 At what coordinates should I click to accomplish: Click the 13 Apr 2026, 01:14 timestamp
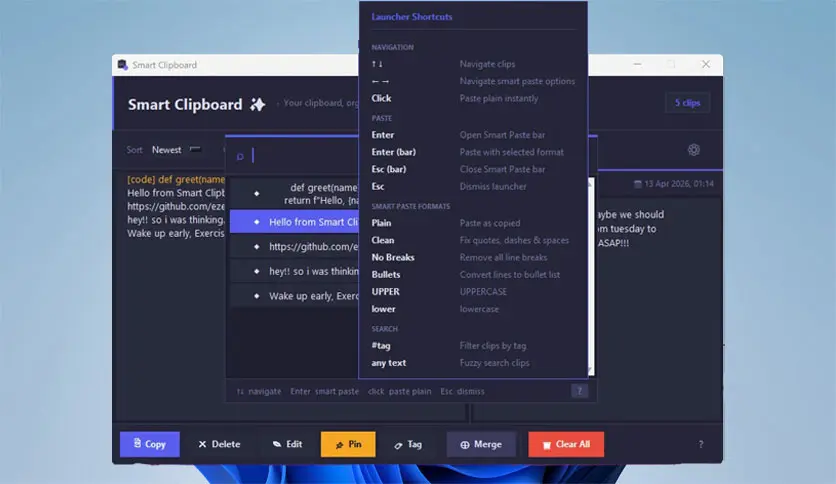click(x=679, y=184)
